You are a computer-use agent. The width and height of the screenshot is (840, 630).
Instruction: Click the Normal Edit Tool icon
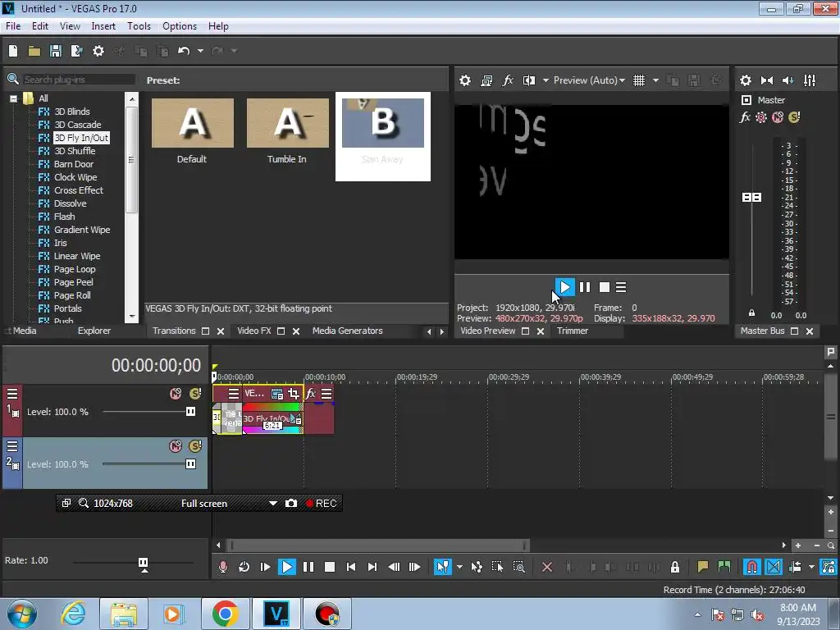click(x=442, y=567)
